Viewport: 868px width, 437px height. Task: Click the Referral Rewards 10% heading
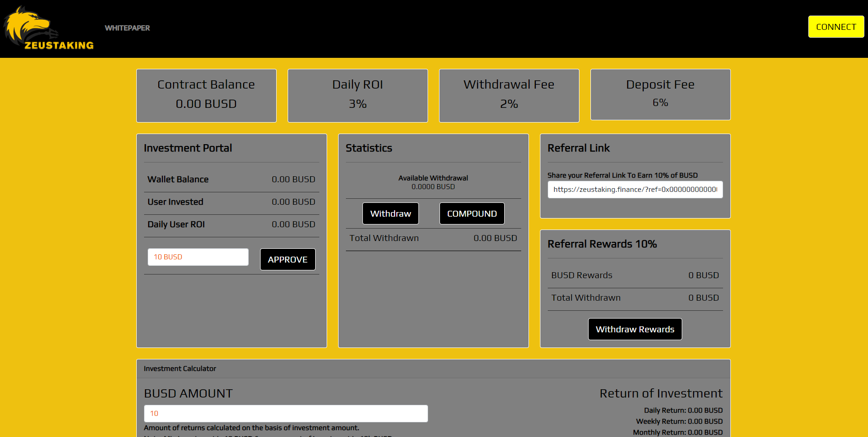[602, 244]
